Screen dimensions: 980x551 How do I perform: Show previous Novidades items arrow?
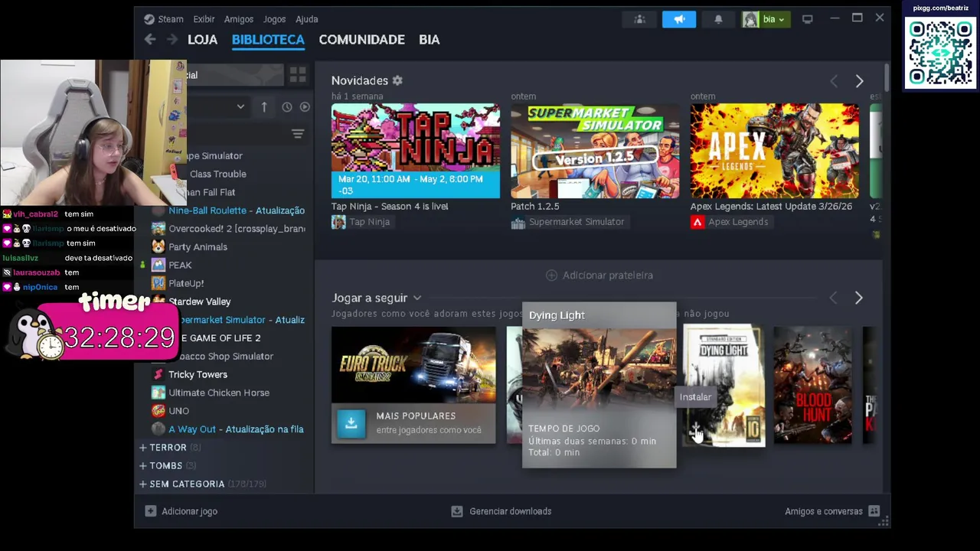834,81
